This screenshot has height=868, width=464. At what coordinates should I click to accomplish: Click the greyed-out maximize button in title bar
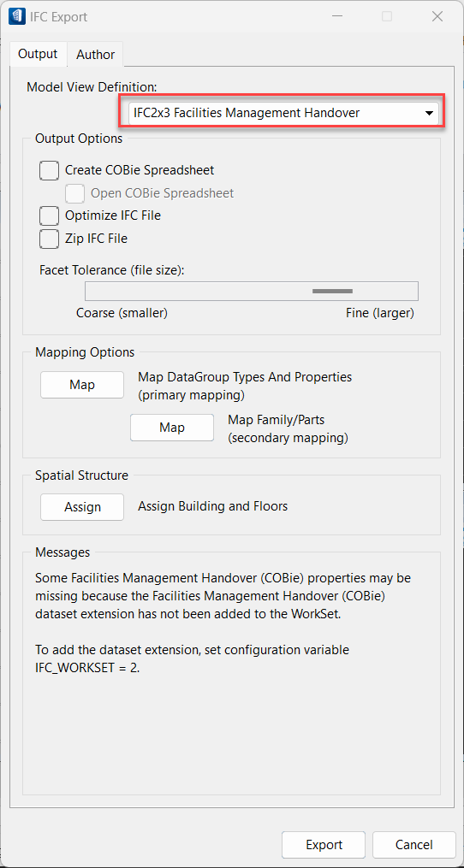387,16
